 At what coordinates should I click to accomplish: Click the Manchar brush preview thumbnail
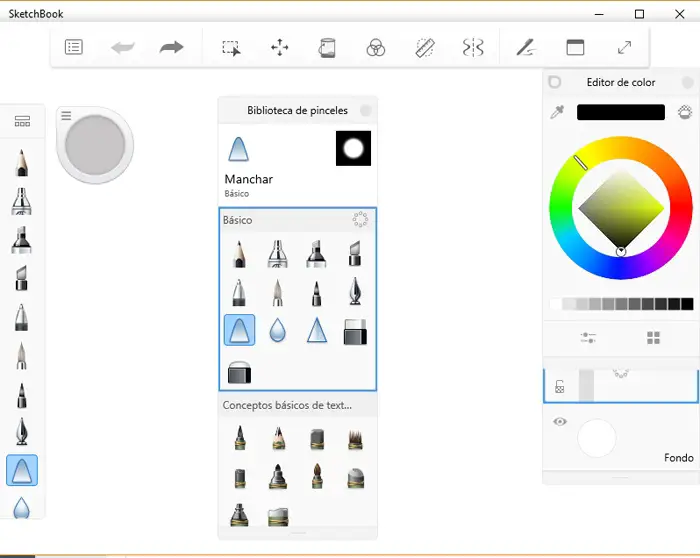click(353, 148)
